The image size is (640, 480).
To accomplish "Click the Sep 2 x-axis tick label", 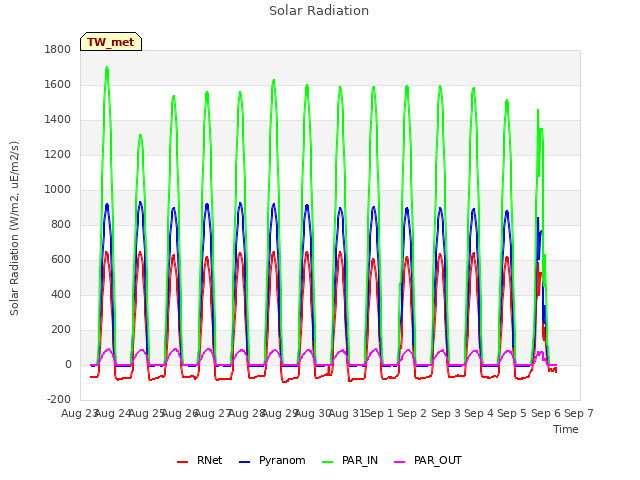I will tap(412, 413).
